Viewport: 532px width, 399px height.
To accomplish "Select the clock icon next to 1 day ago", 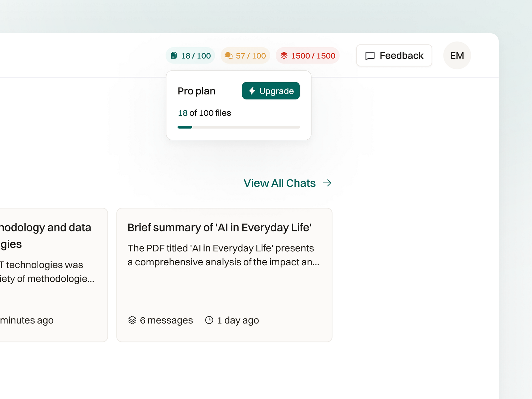I will [x=209, y=320].
